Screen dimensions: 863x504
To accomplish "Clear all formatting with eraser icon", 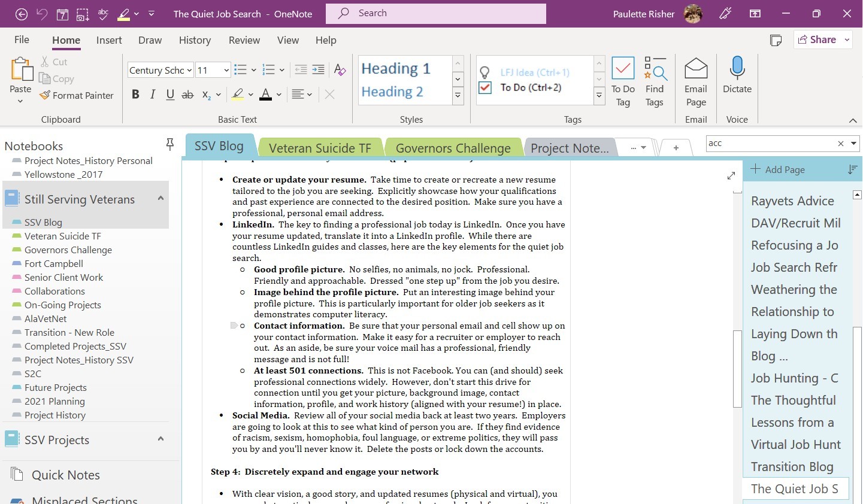I will [x=340, y=70].
